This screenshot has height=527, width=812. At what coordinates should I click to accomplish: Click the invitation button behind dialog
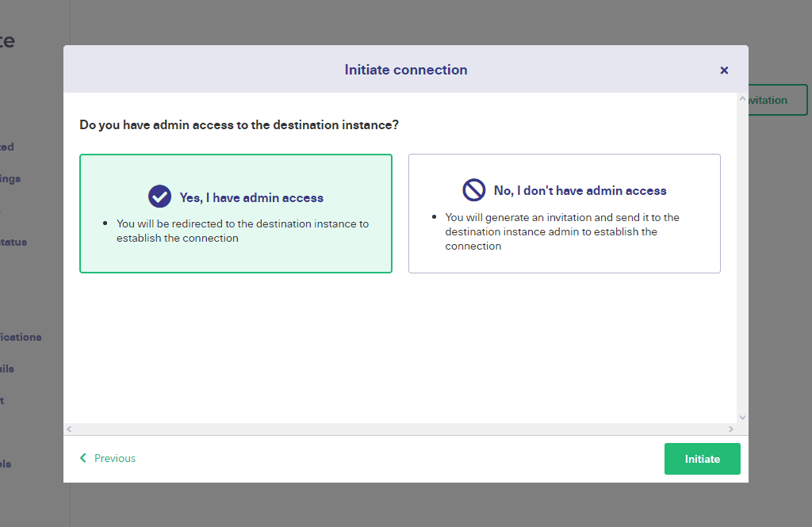click(x=778, y=100)
